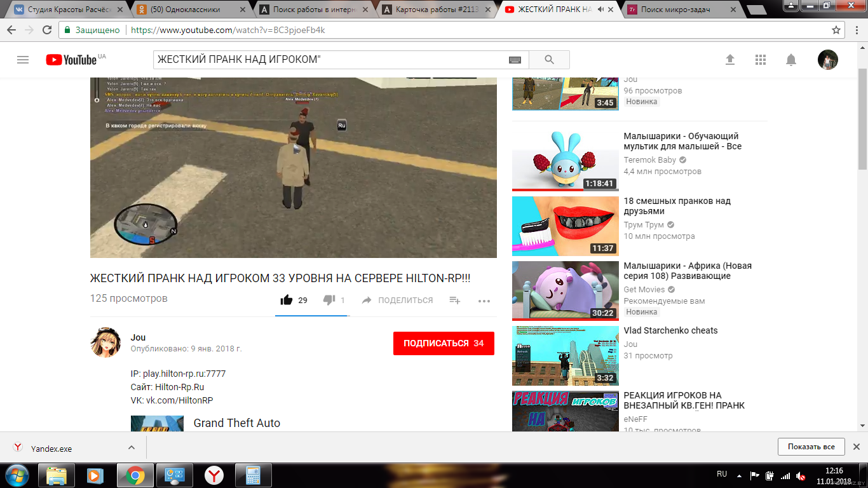Open РЕАКЦИЯ ИГРОКОВ prank video title
The width and height of the screenshot is (868, 488).
(684, 400)
